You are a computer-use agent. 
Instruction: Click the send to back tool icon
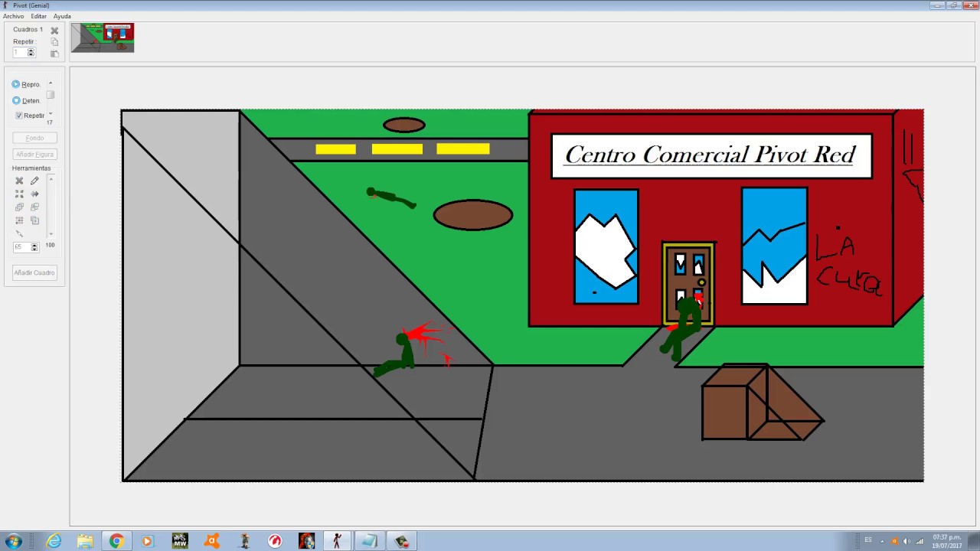(34, 207)
